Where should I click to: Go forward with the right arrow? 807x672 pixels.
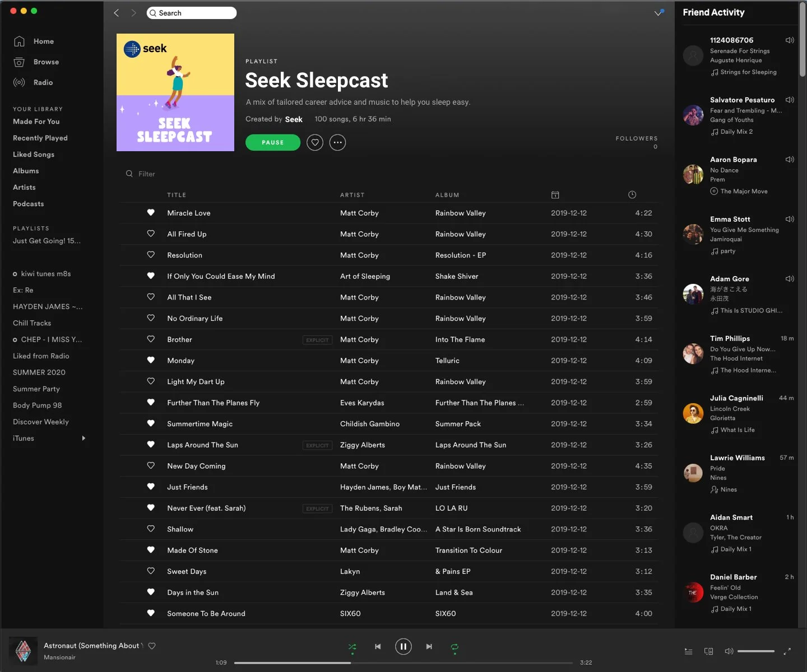point(133,13)
